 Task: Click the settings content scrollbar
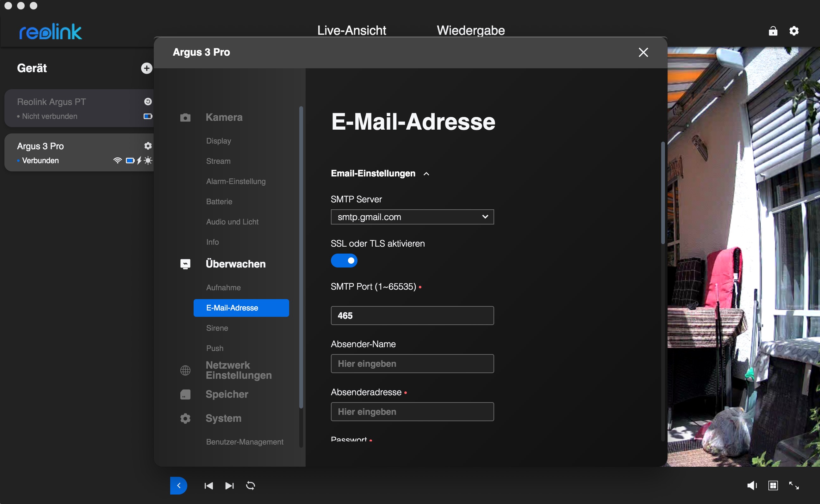662,193
